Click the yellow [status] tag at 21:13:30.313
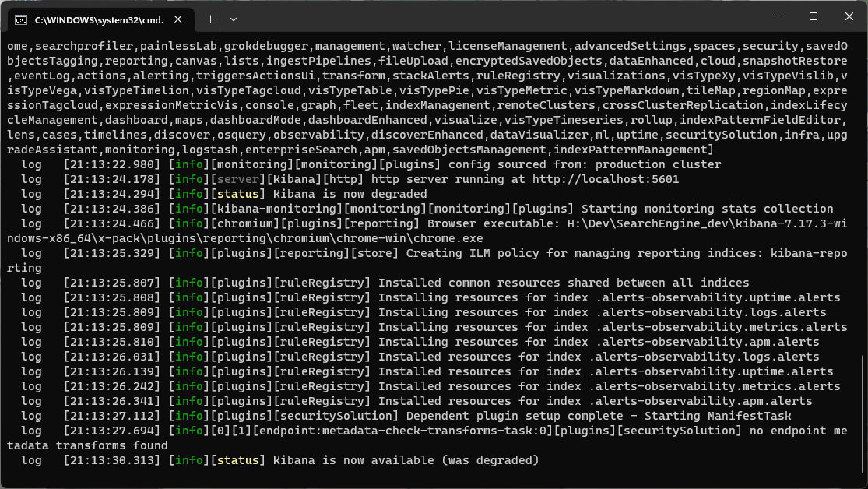 click(x=238, y=461)
